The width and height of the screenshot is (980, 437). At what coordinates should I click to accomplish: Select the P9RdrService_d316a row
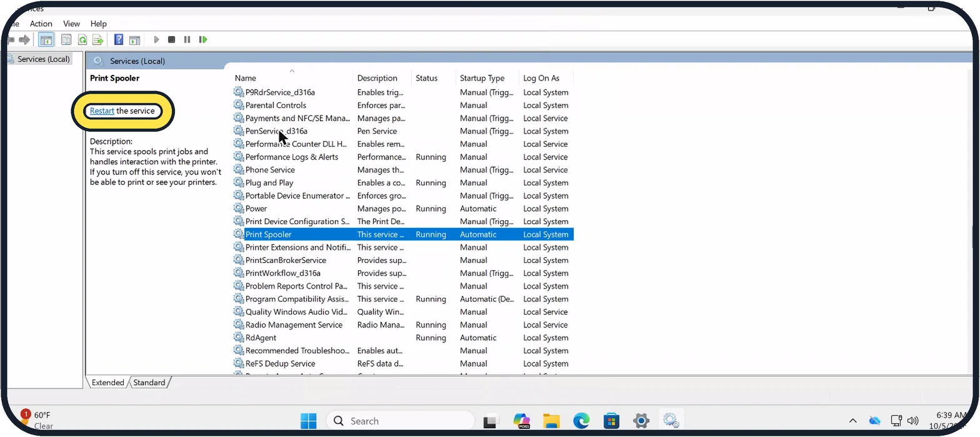(x=403, y=92)
